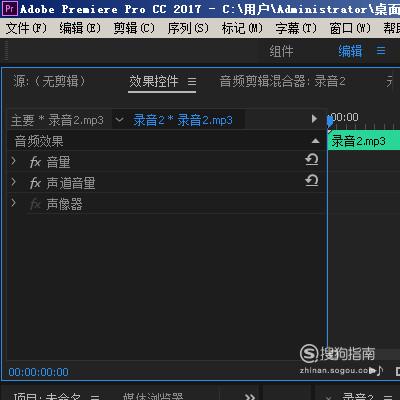This screenshot has height=400, width=400.
Task: Expand the 声道音量 effect properties
Action: tap(13, 182)
